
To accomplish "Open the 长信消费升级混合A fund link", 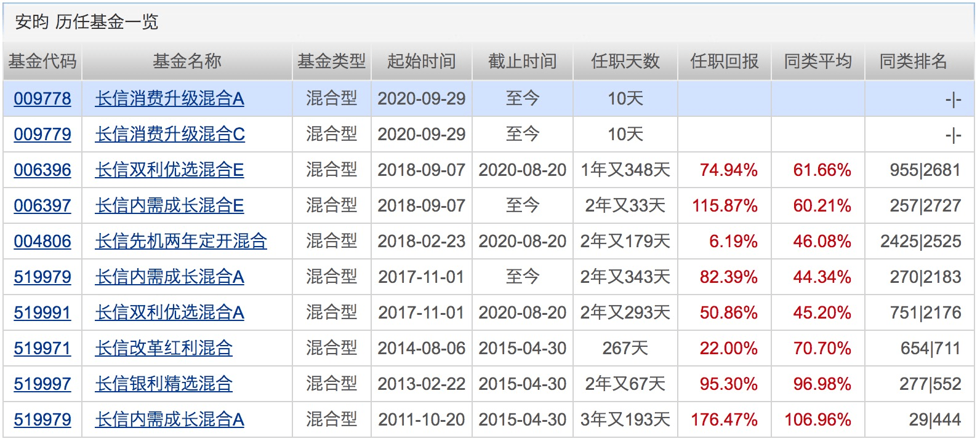I will coord(170,98).
